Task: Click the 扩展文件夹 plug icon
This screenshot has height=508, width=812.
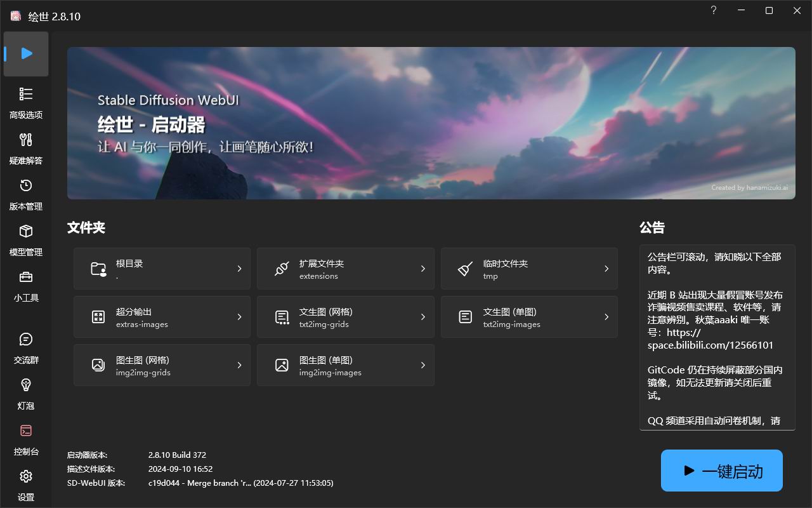Action: pos(282,269)
